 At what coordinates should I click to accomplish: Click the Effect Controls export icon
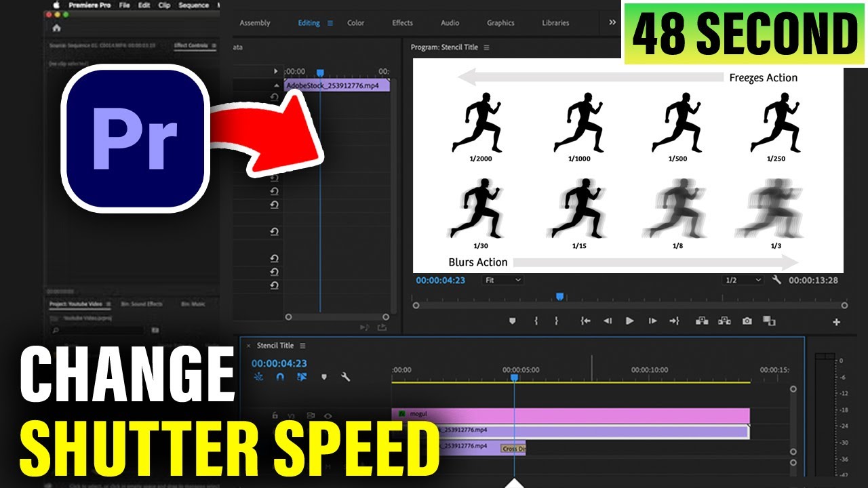(382, 327)
